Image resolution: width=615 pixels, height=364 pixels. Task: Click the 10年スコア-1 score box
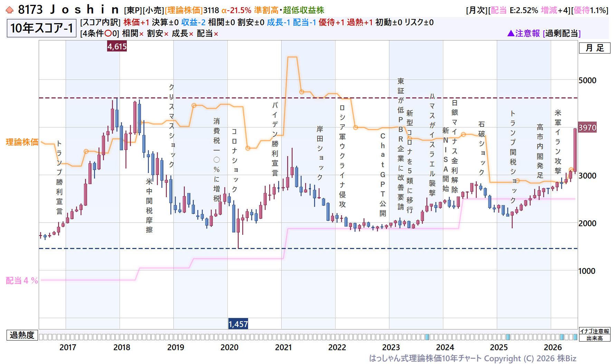tap(41, 28)
